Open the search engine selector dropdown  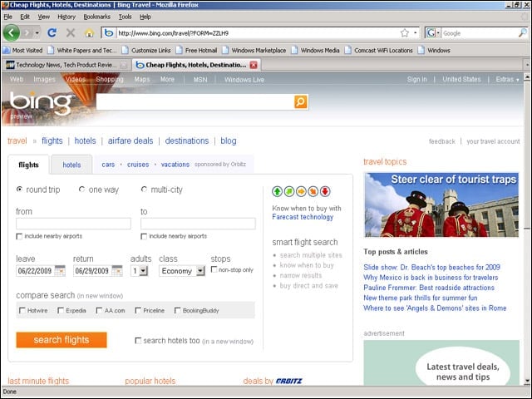(x=438, y=33)
